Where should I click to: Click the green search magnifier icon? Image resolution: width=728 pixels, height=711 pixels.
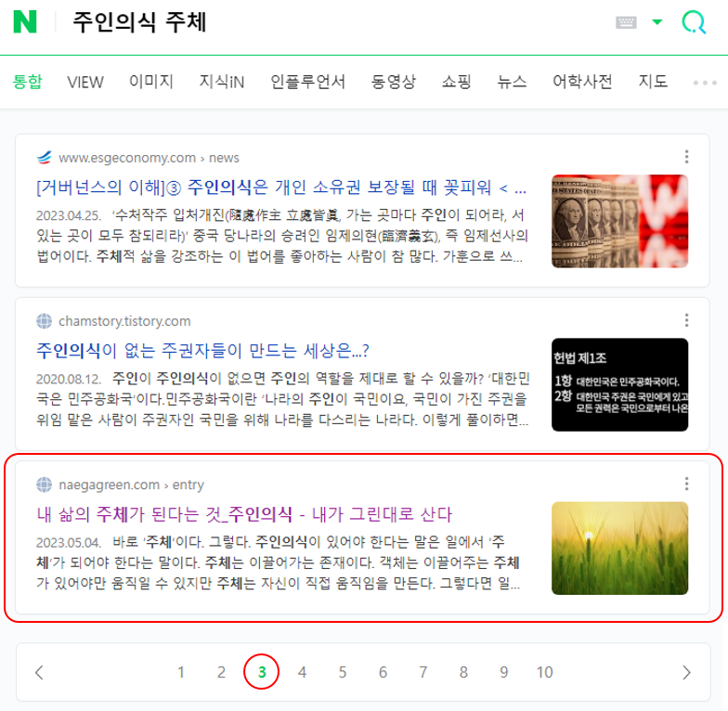tap(694, 22)
